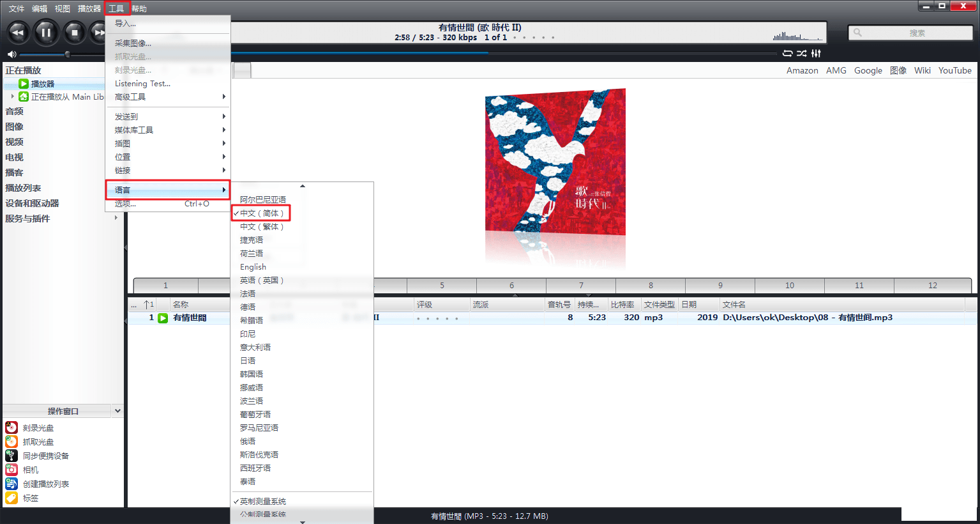The height and width of the screenshot is (524, 980).
Task: Stop playback with the stop button
Action: 74,33
